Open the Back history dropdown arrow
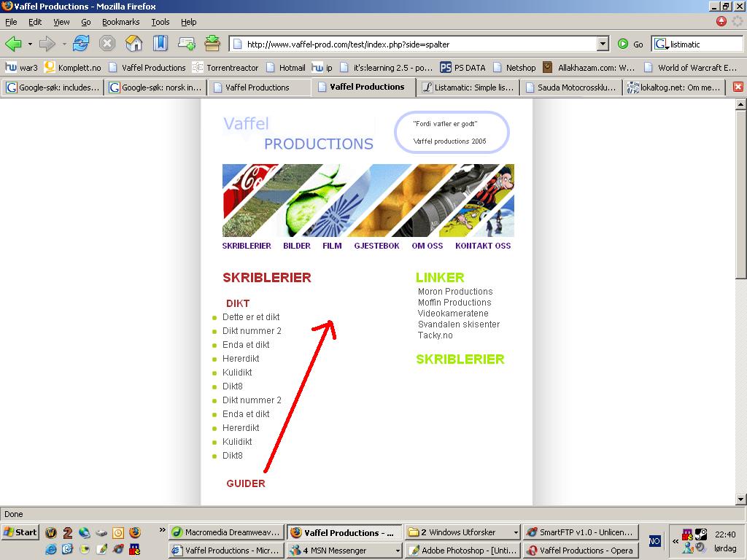Screen dimensions: 747x560 coord(30,44)
